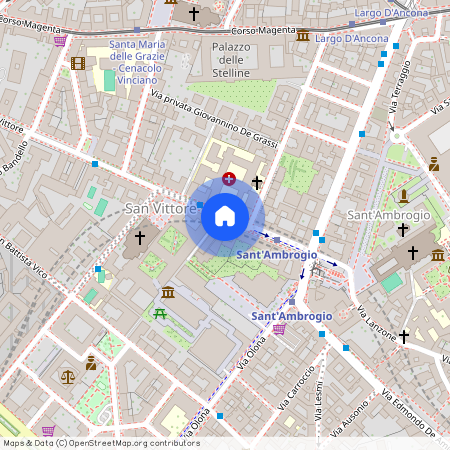Click the bus stop square beside San Vittore label
The height and width of the screenshot is (450, 450).
coord(200,205)
